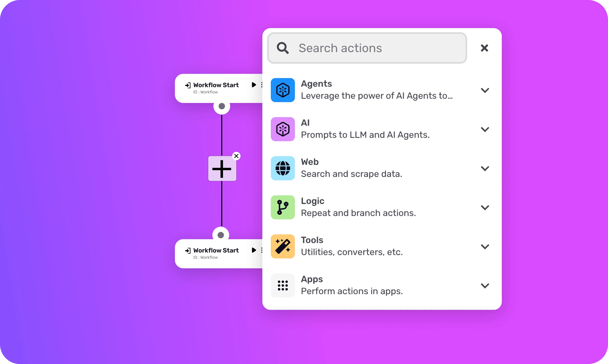Open the bottom Workflow Start options menu
608x364 pixels.
(x=262, y=250)
